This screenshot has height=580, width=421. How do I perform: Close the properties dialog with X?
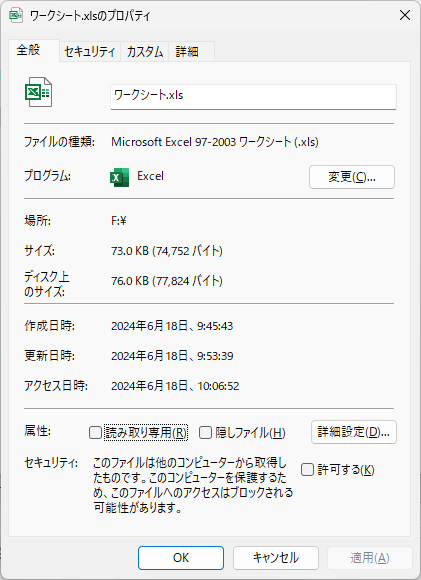tap(405, 15)
